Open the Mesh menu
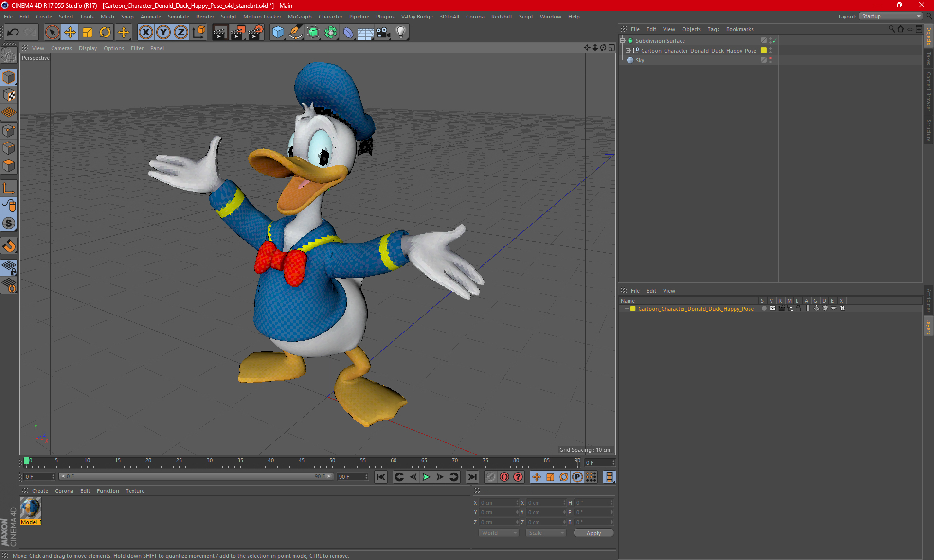Viewport: 934px width, 560px height. tap(107, 17)
